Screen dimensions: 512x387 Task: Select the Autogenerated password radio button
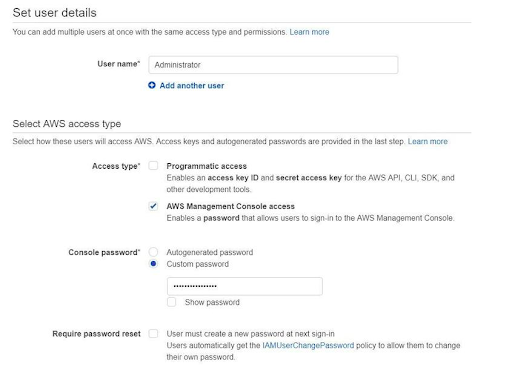[x=153, y=252]
